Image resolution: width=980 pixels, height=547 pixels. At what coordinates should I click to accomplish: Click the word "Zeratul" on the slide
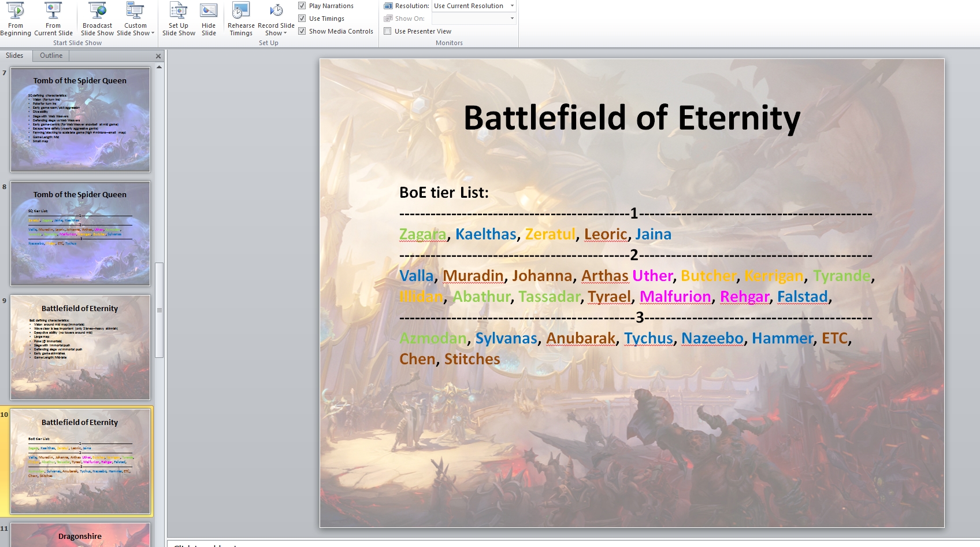[x=550, y=234]
